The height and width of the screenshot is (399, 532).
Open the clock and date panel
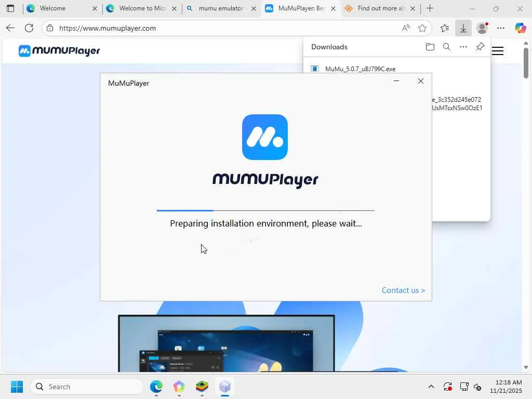(x=506, y=387)
